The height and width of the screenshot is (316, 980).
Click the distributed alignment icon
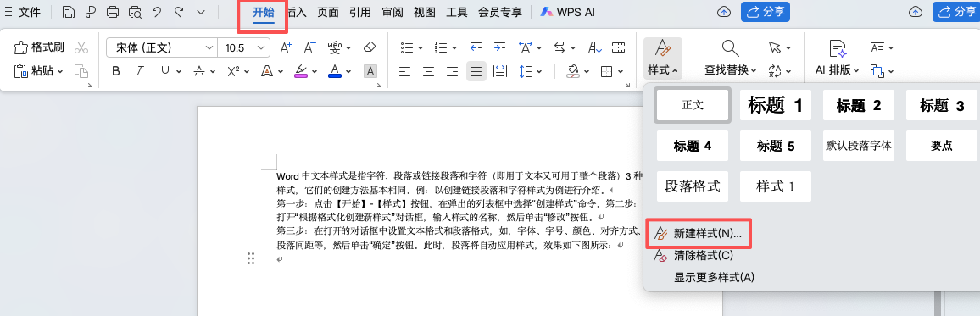click(x=500, y=71)
